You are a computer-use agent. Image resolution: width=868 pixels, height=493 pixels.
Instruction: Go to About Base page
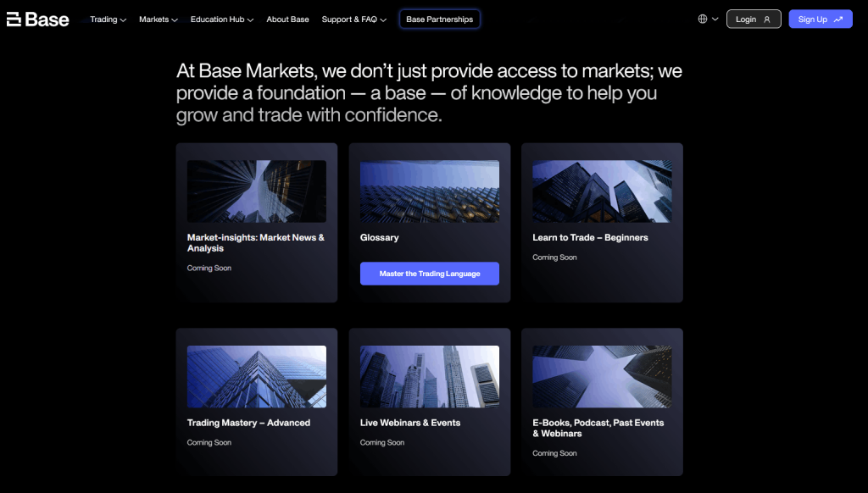coord(288,19)
